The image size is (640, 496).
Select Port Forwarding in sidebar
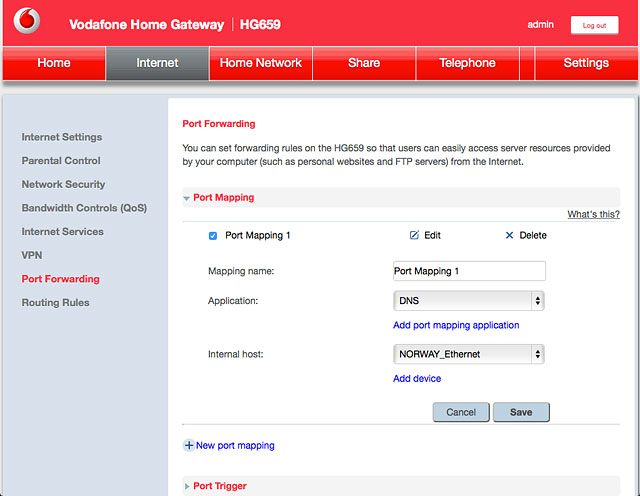tap(60, 279)
